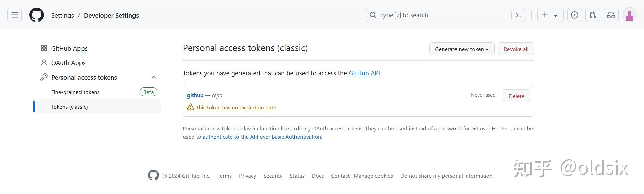Click the key icon next to Personal access tokens
Viewport: 644px width, 194px height.
44,77
